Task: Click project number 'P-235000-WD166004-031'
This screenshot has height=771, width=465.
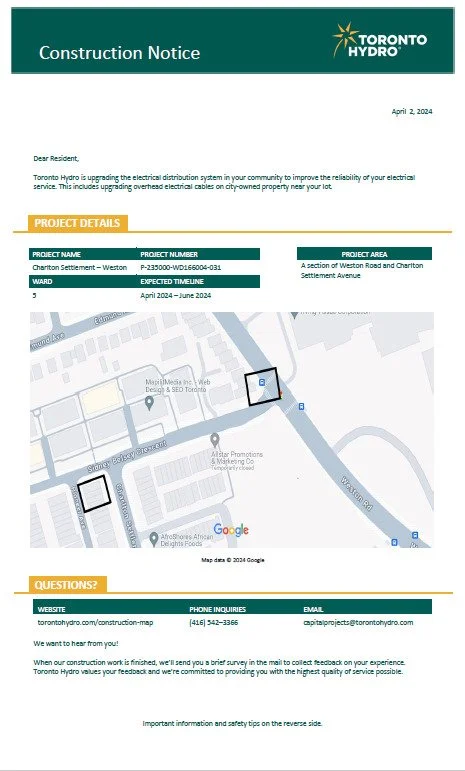Action: coord(180,267)
